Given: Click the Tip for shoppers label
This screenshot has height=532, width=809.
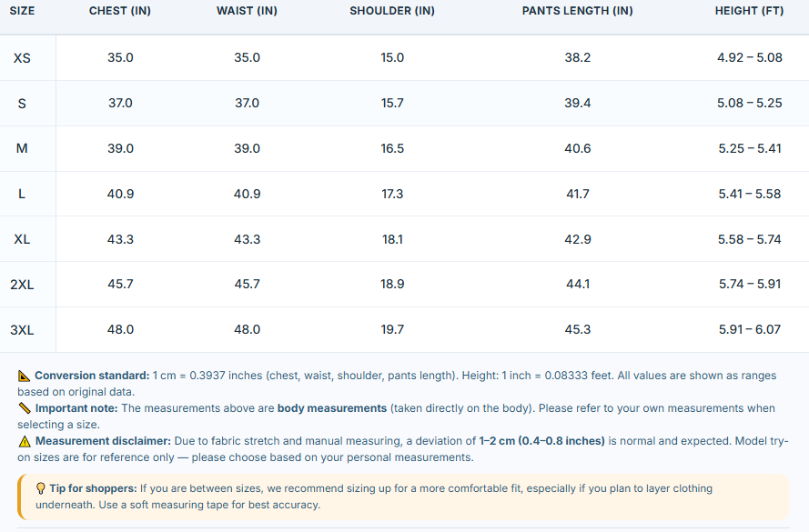Looking at the screenshot, I should point(94,488).
